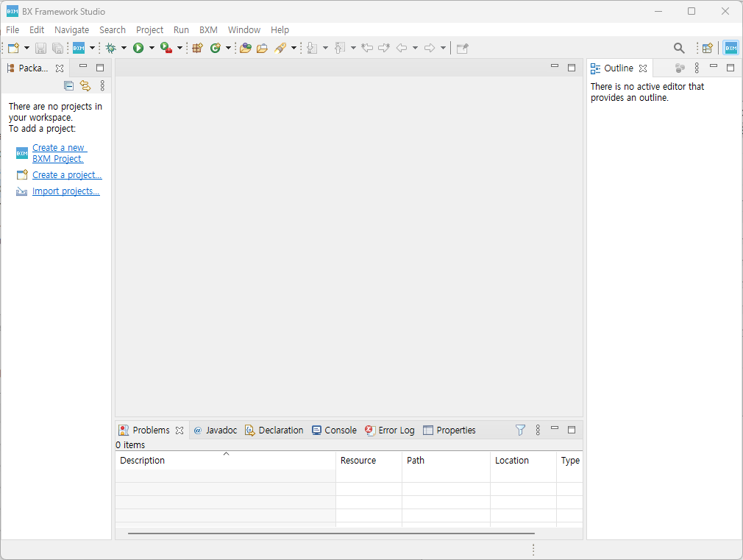Click the New Java Package icon
Viewport: 743px width, 560px height.
coord(196,48)
